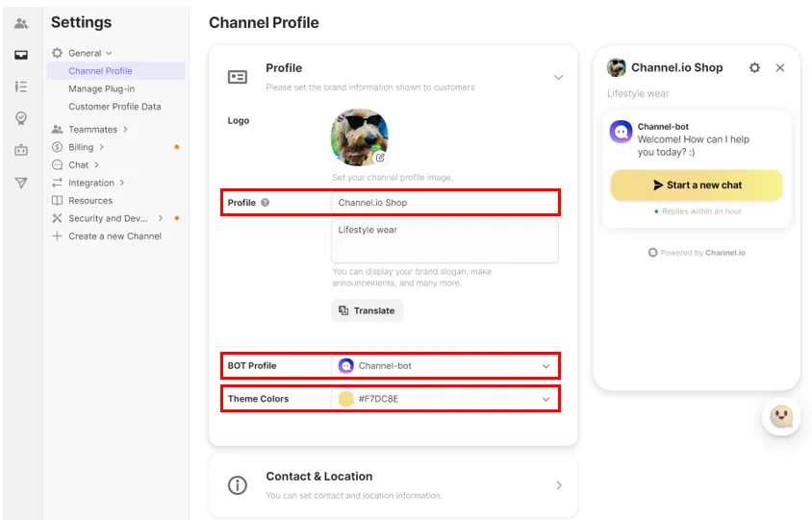
Task: Click the Profile card ID icon
Action: [238, 77]
